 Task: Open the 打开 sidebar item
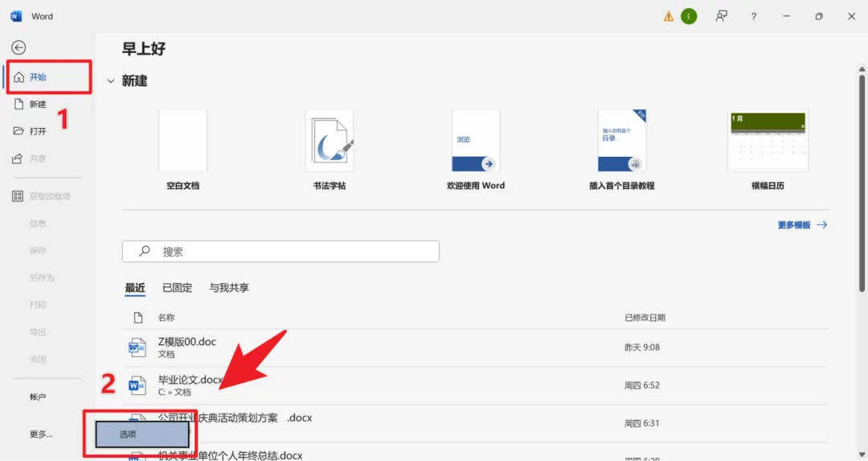[38, 131]
